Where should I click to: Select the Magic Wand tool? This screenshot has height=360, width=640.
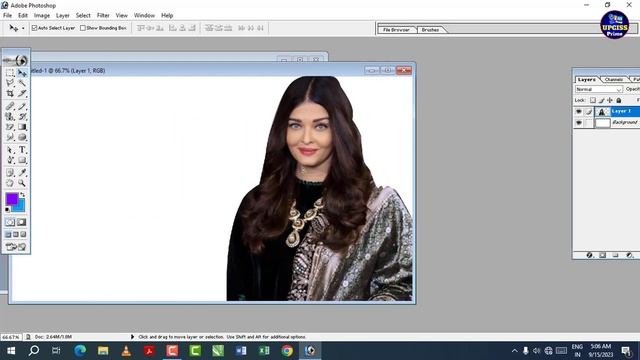[x=22, y=83]
